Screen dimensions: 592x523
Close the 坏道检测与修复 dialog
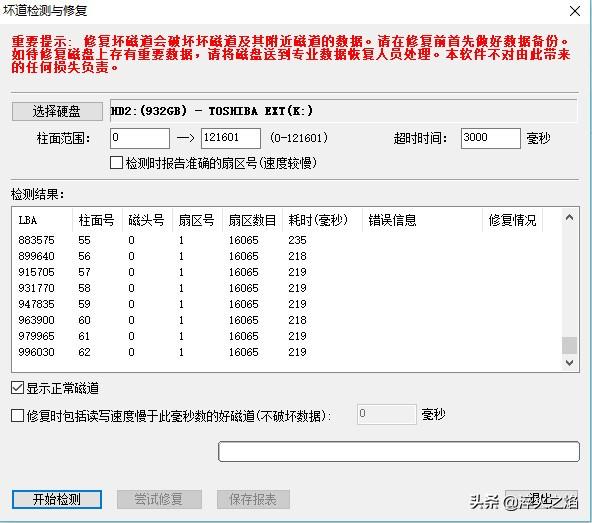click(x=575, y=11)
